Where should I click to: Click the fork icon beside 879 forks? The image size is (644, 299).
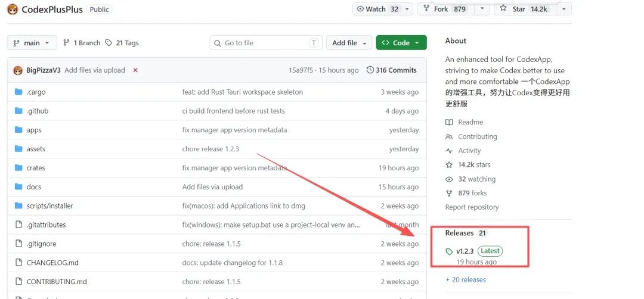click(450, 193)
